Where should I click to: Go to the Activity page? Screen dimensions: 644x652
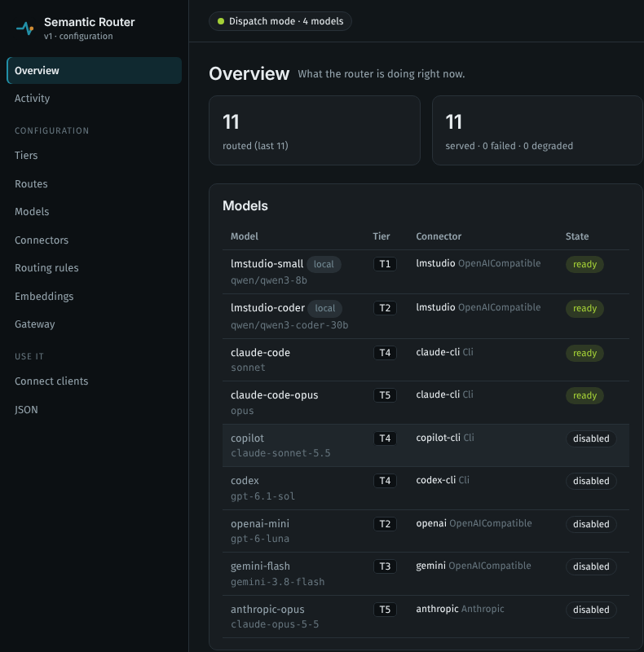(32, 99)
